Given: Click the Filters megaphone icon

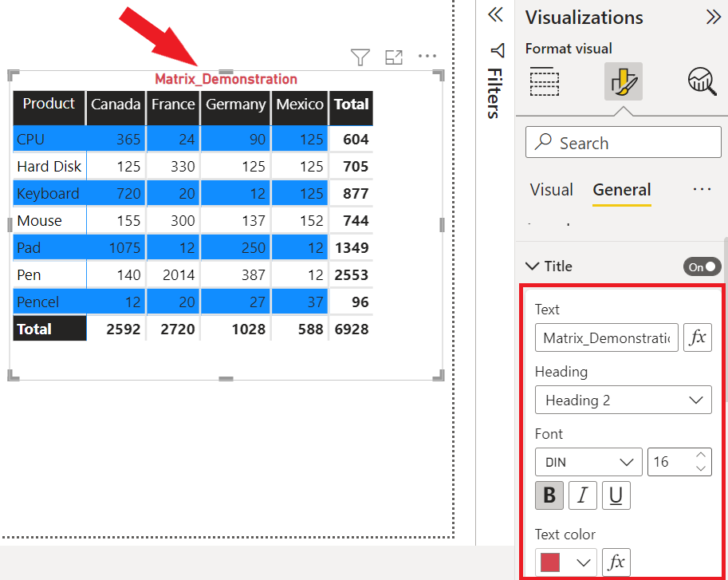Looking at the screenshot, I should click(x=498, y=50).
